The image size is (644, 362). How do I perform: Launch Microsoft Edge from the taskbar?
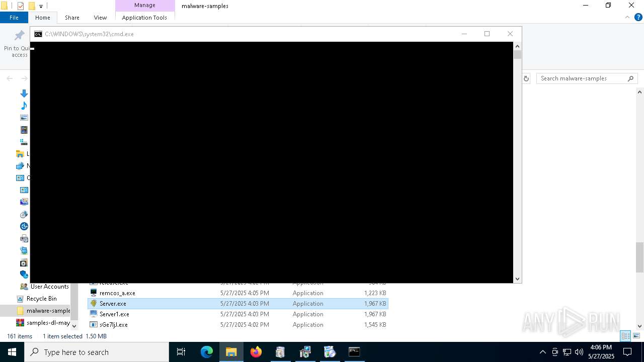[x=207, y=352]
